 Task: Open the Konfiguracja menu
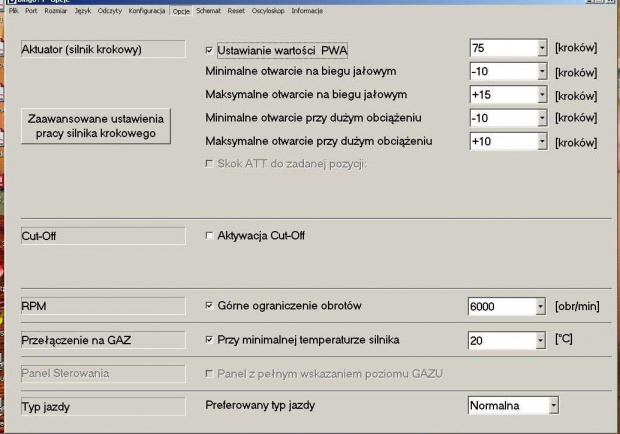pyautogui.click(x=147, y=10)
